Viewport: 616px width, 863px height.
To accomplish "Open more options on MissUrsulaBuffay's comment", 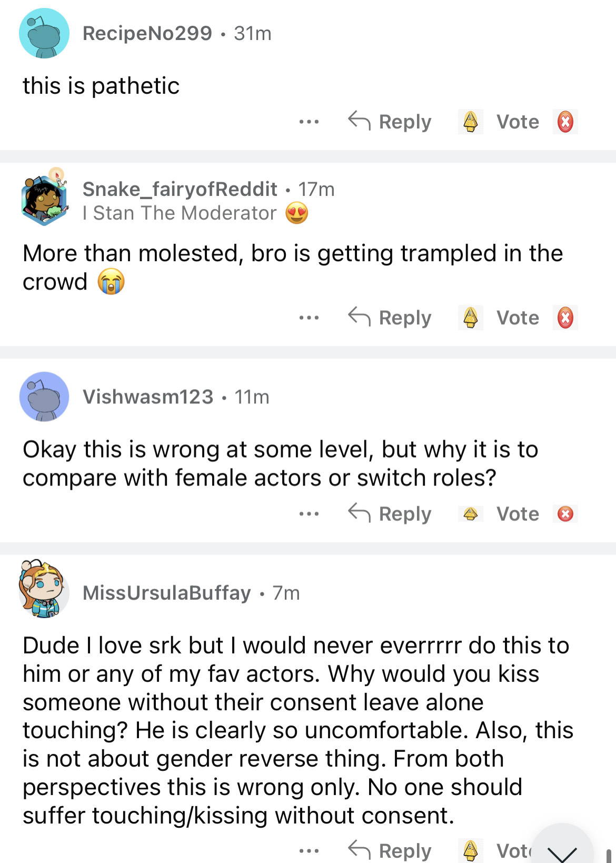I will coord(309,850).
